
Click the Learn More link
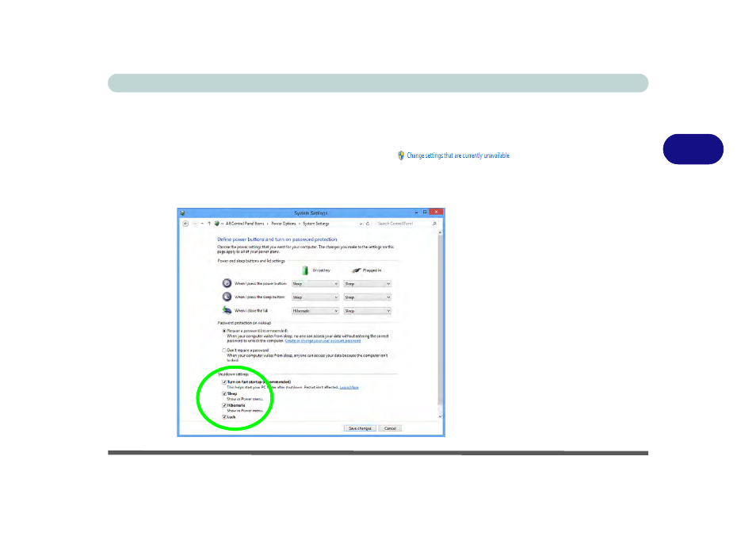349,387
